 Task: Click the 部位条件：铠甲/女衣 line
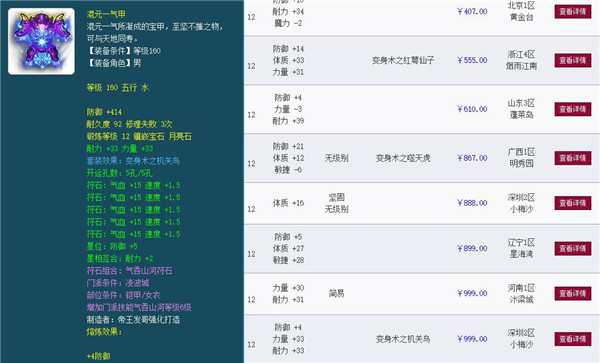point(123,295)
